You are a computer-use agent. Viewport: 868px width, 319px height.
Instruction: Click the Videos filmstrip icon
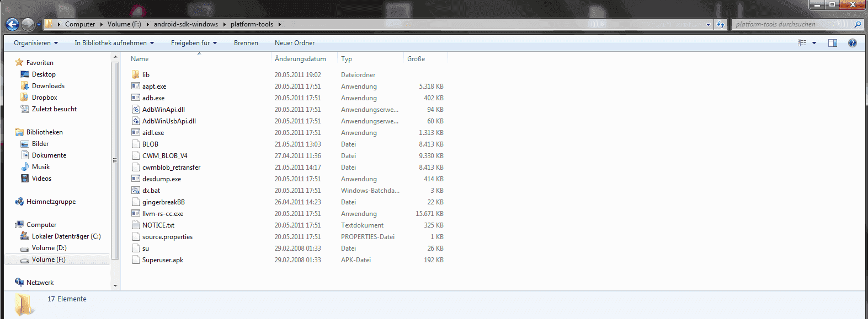(25, 178)
